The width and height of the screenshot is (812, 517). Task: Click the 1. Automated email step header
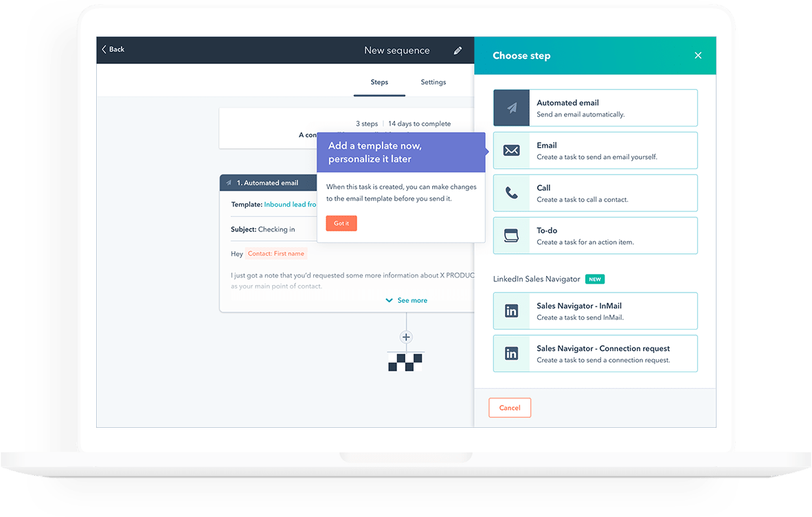click(x=268, y=183)
